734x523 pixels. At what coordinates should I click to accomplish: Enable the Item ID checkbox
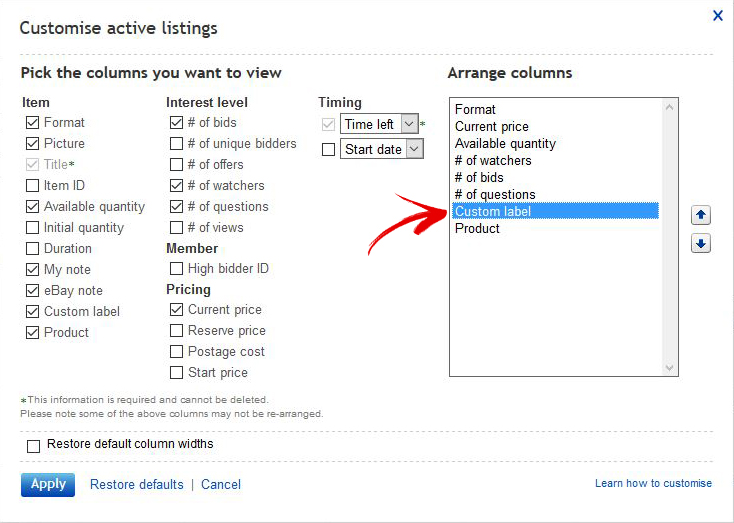point(32,185)
